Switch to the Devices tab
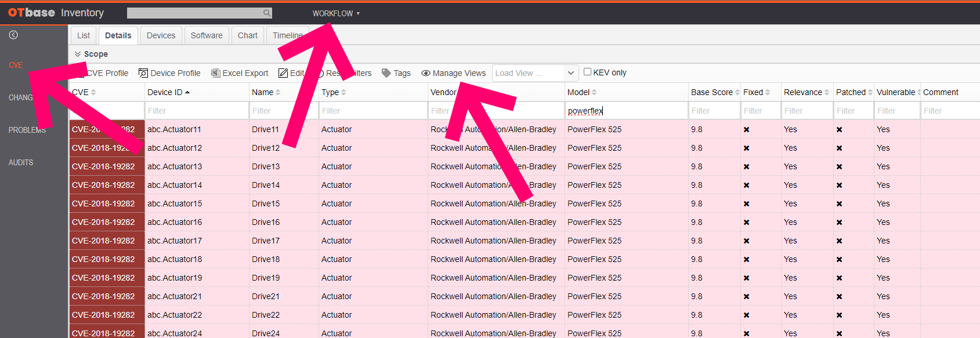Screen dimensions: 980x338 pyautogui.click(x=161, y=35)
